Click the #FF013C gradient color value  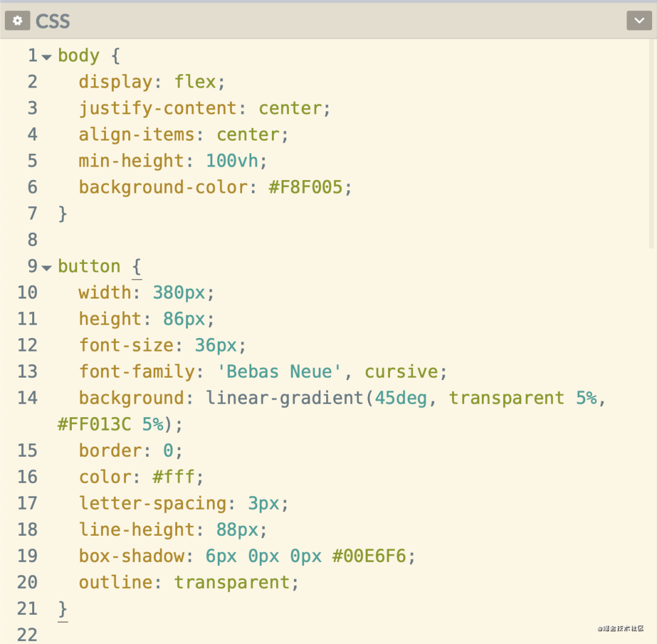(x=94, y=424)
